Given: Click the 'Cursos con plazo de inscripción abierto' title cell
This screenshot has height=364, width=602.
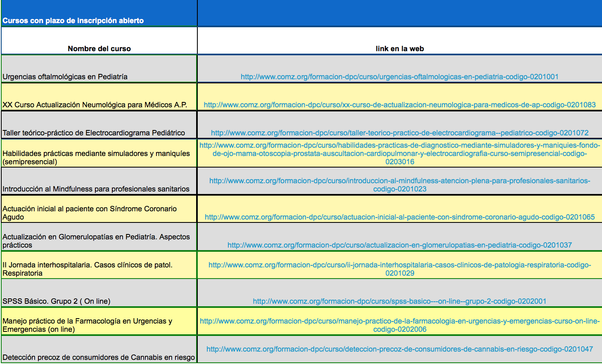Looking at the screenshot, I should click(x=73, y=21).
